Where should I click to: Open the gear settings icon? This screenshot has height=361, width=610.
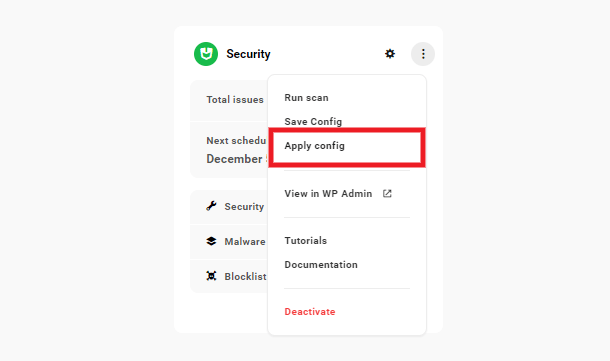pyautogui.click(x=390, y=54)
